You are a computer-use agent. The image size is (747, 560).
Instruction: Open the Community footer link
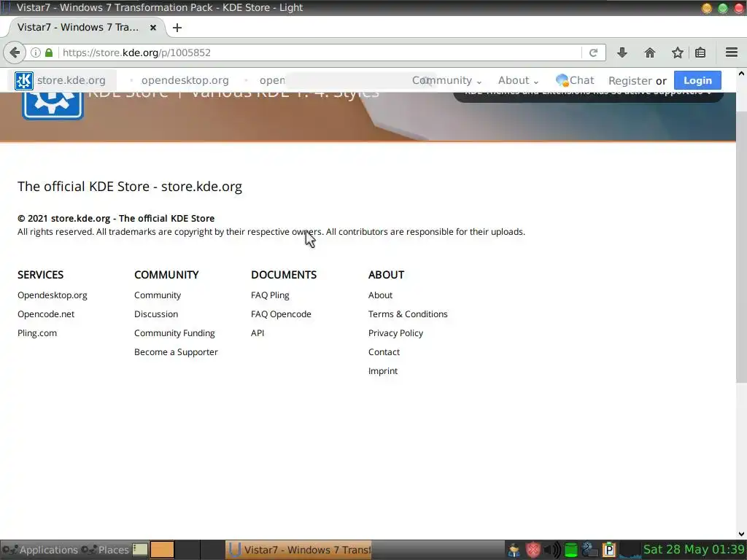pyautogui.click(x=158, y=295)
